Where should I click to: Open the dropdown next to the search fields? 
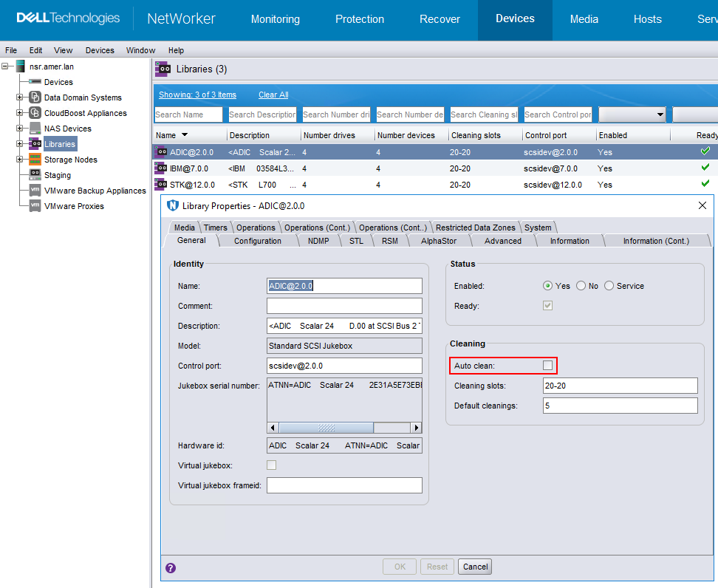tap(658, 114)
